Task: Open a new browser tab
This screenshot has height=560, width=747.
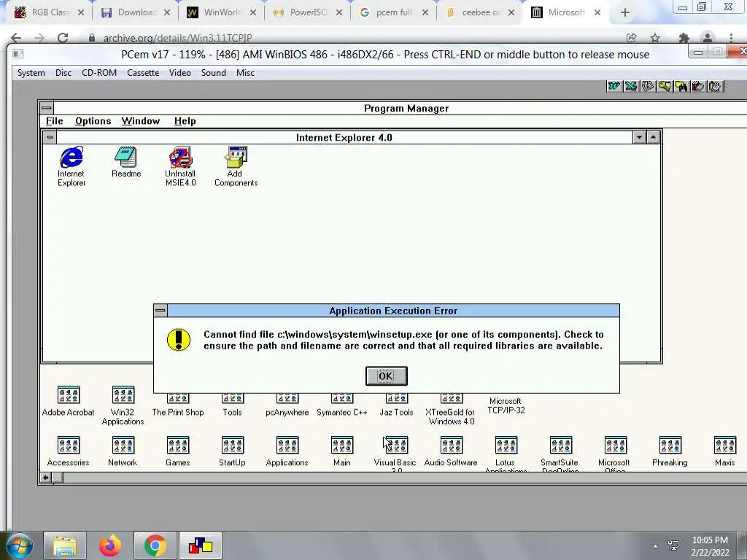Action: point(625,12)
